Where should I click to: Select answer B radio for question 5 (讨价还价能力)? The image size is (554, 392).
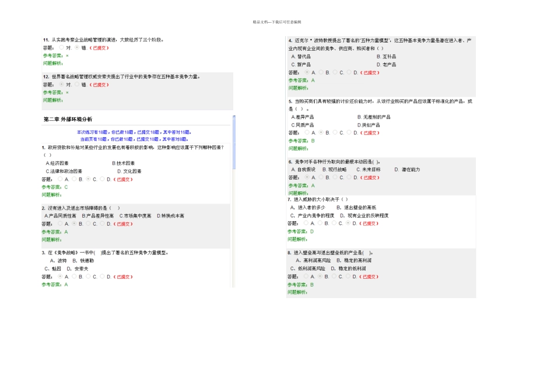321,132
